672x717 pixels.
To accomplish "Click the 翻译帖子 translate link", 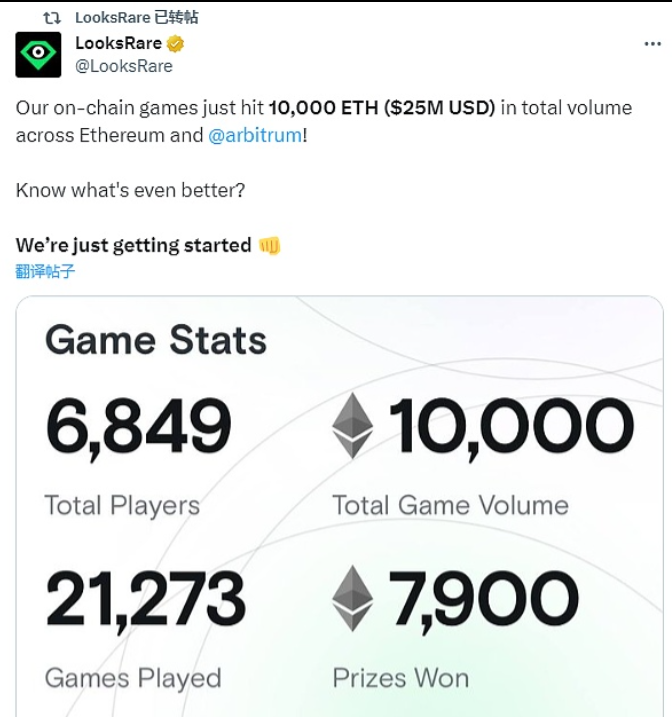I will point(45,270).
